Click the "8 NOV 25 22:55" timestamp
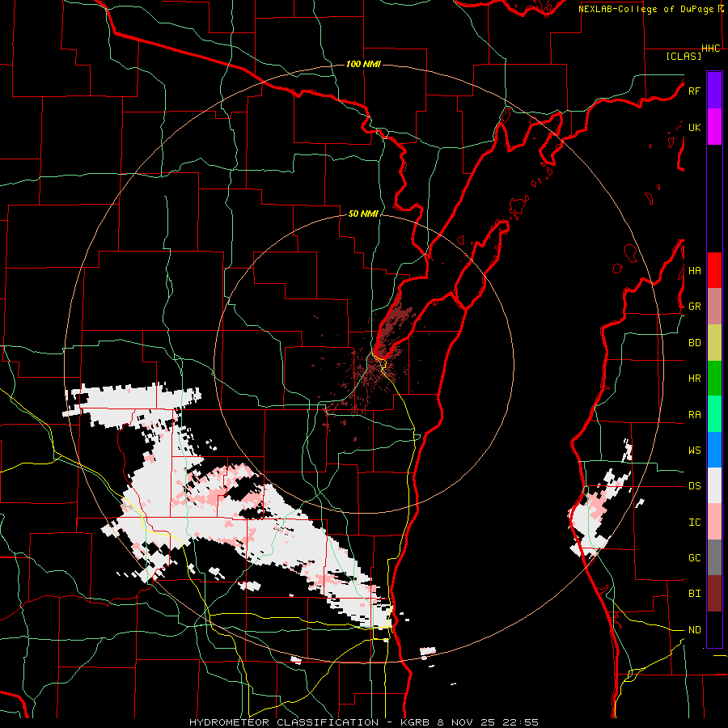This screenshot has width=728, height=728. pos(488,722)
